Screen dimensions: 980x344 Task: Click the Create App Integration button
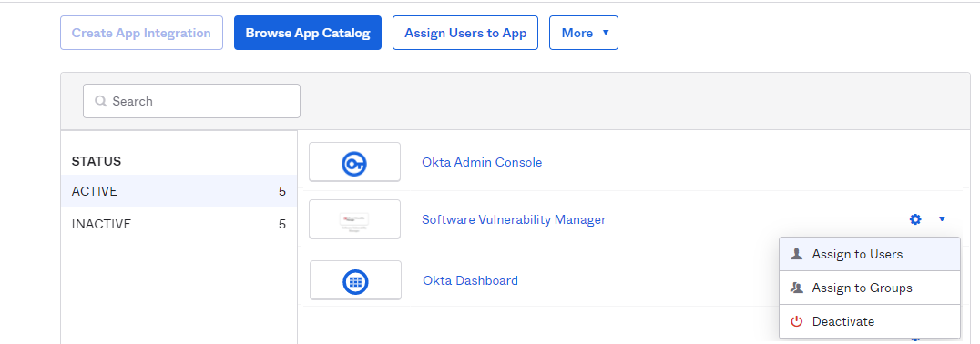tap(141, 33)
